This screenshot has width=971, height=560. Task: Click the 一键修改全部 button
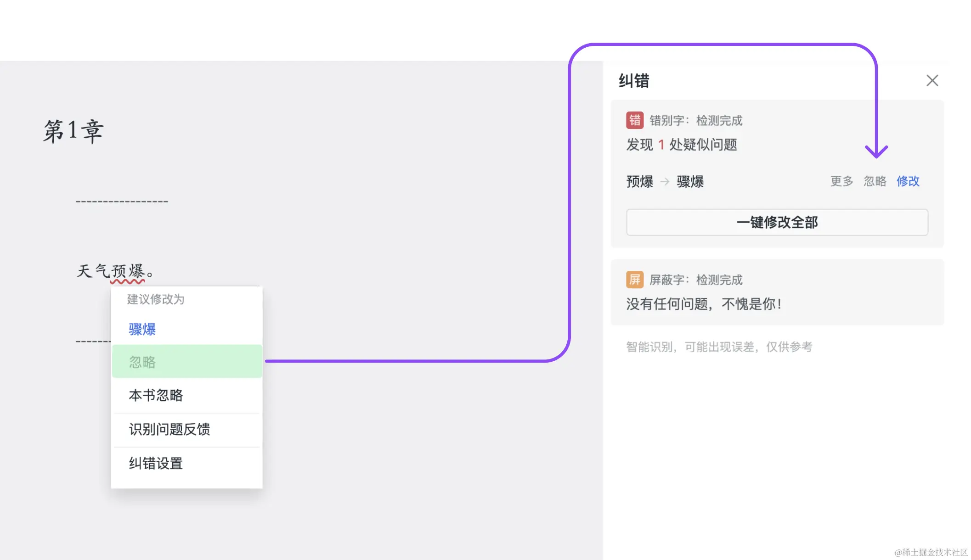(x=777, y=223)
